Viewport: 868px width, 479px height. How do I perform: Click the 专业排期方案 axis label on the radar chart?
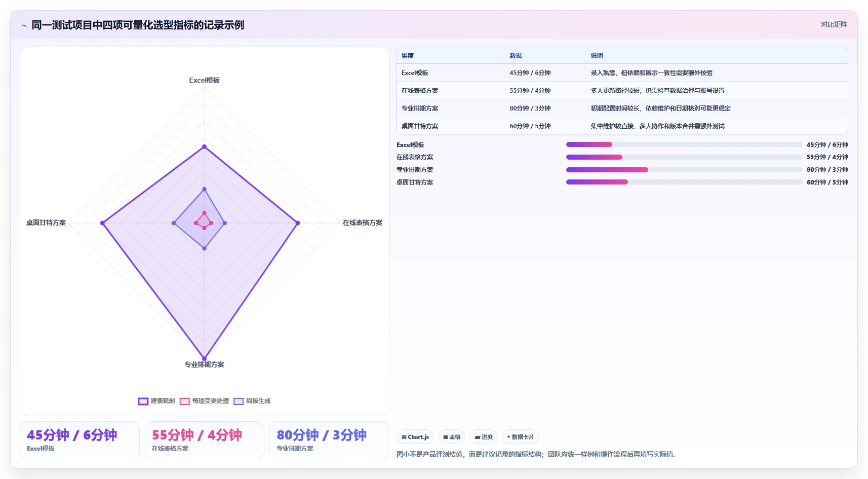(x=204, y=364)
